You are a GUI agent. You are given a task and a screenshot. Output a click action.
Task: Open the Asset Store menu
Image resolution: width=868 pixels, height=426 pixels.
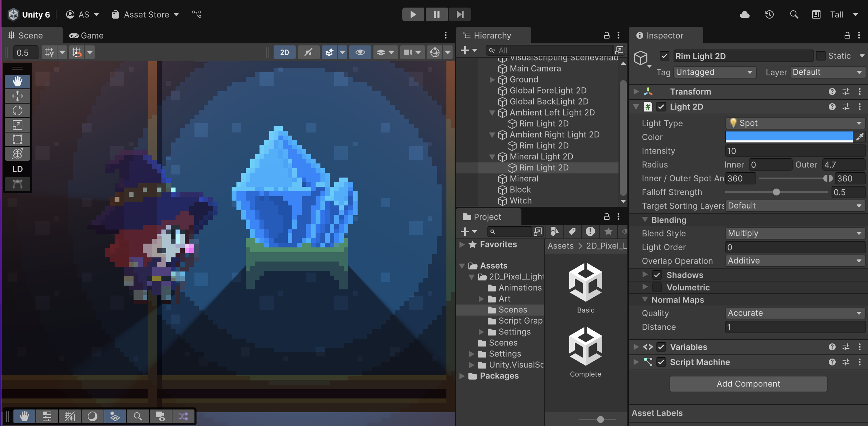coord(146,14)
